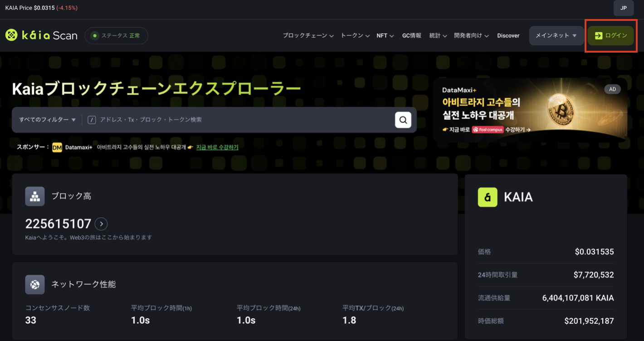Viewport: 644px width, 341px height.
Task: Click the Kaia Scan logo
Action: pos(41,35)
